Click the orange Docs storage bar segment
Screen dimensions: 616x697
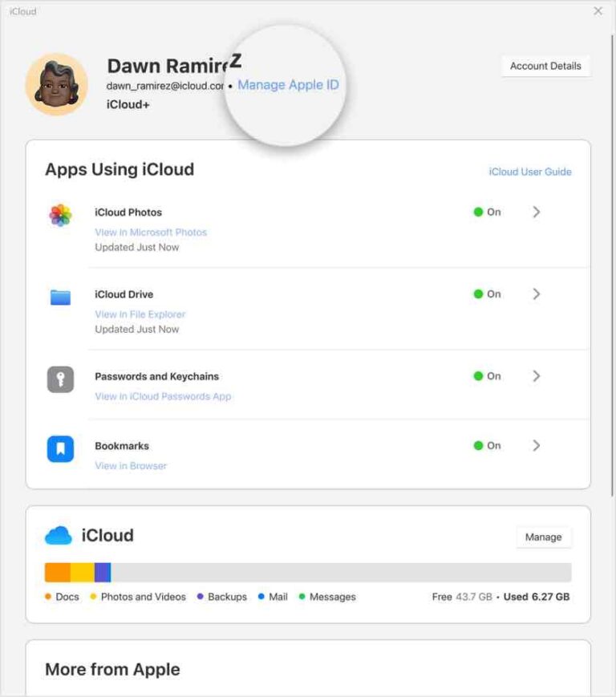(58, 572)
